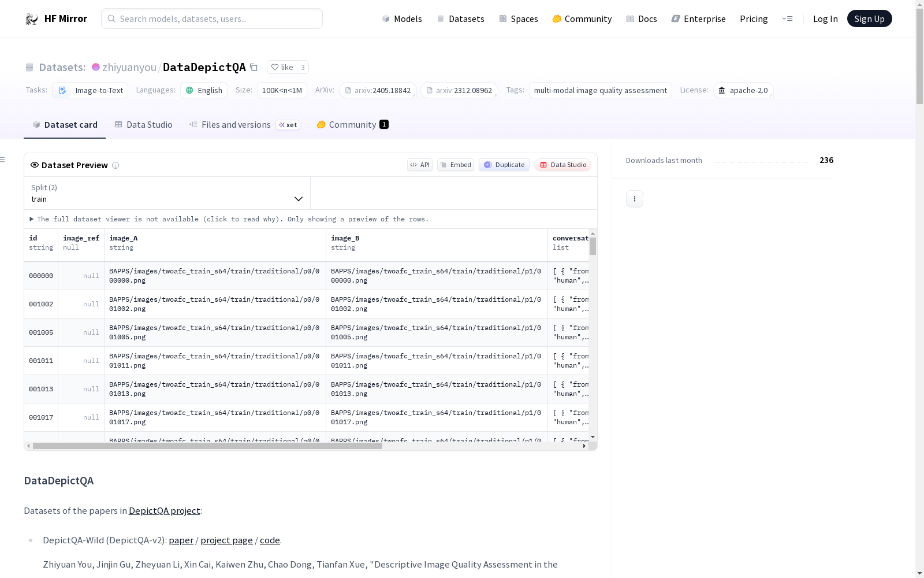924x578 pixels.
Task: Click the table of contents icon at left edge
Action: [x=3, y=160]
